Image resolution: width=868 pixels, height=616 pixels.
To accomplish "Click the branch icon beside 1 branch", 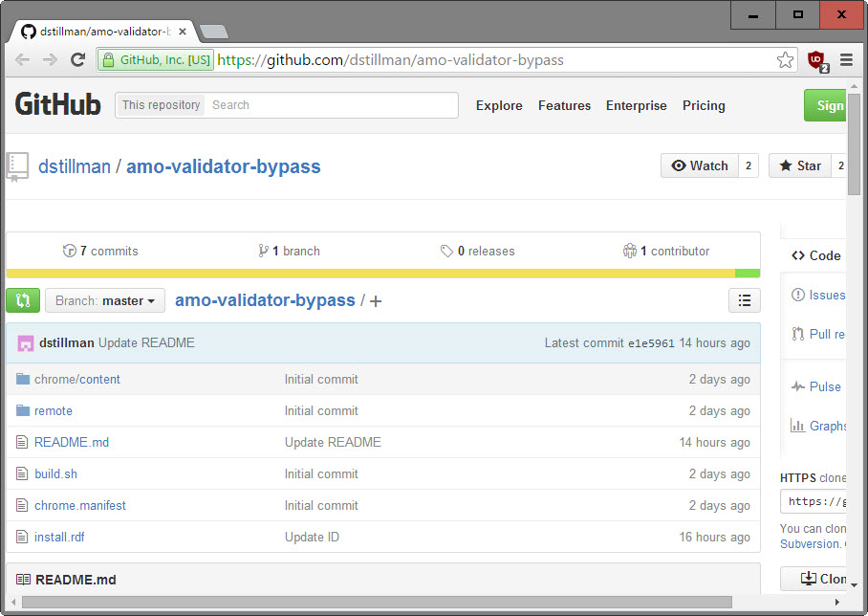I will (264, 251).
